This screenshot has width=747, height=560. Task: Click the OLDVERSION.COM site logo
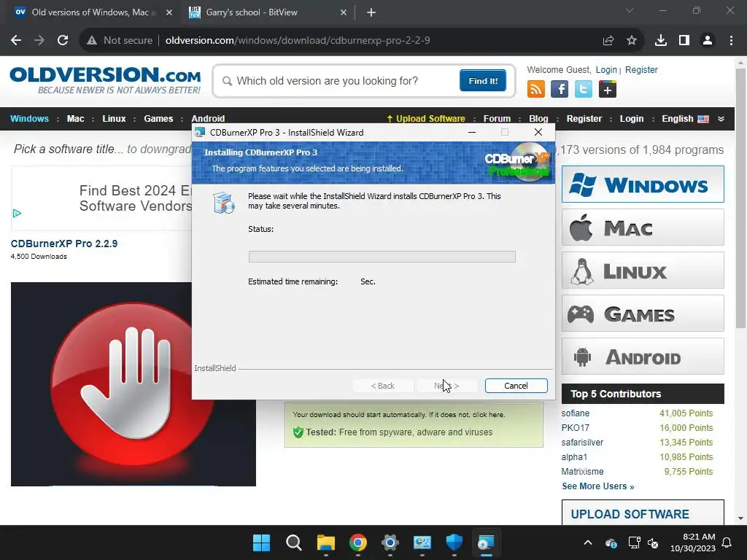point(105,80)
